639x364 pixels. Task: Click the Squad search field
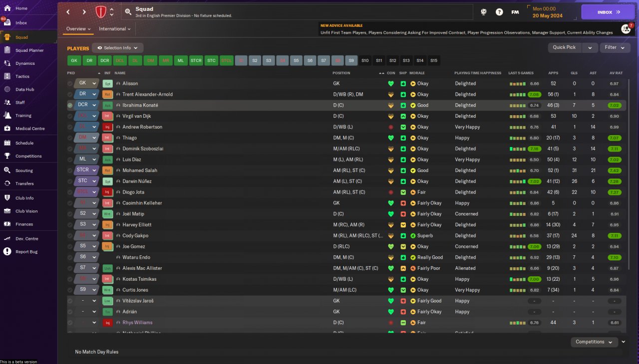point(298,12)
